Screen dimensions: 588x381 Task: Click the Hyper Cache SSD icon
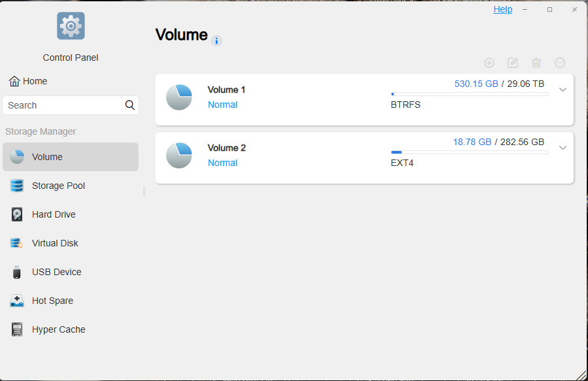[x=17, y=329]
